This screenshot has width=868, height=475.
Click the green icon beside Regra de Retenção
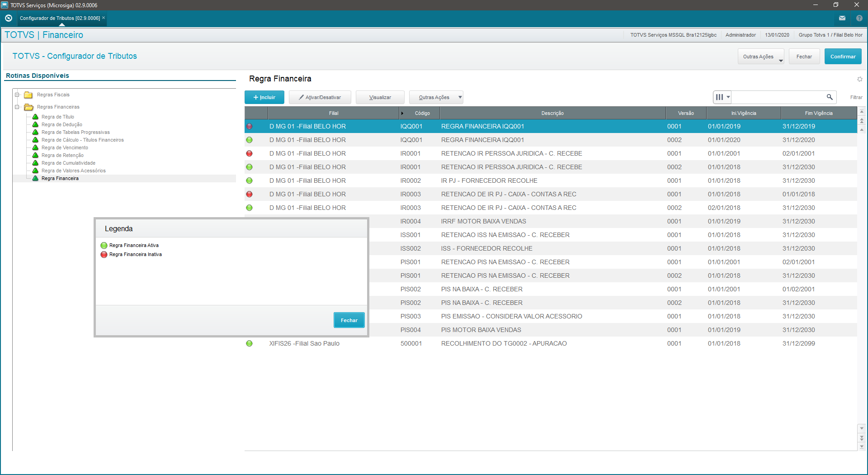pos(35,155)
